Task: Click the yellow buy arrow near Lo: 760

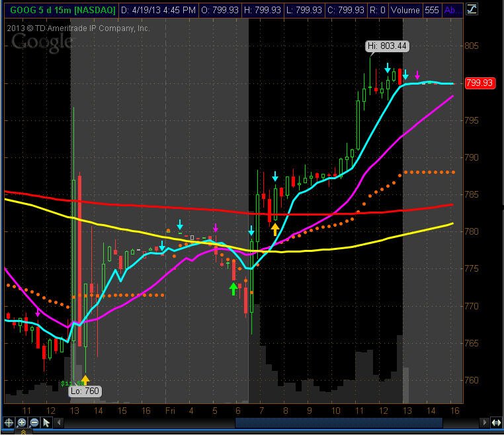Action: tap(85, 379)
